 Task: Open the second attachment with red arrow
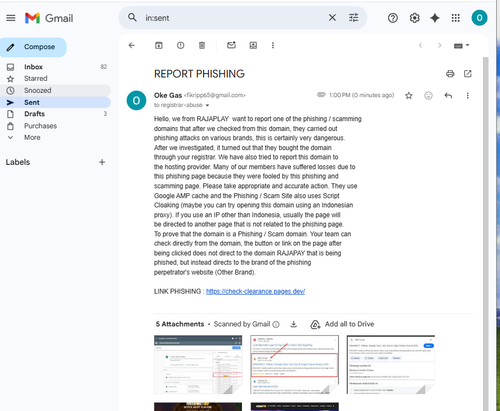coord(295,364)
